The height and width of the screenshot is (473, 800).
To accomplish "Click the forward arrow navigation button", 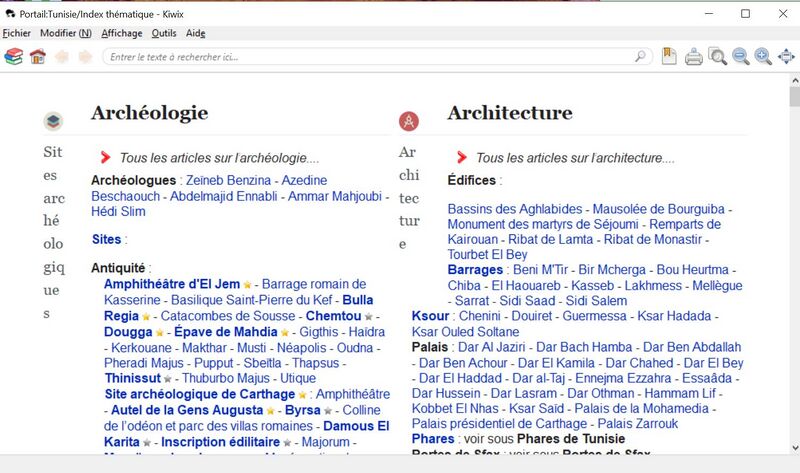I will pyautogui.click(x=85, y=56).
